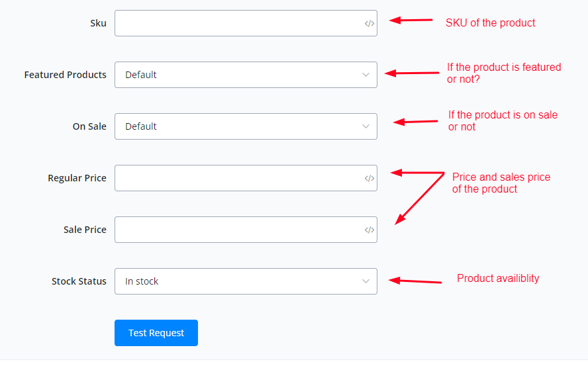The height and width of the screenshot is (366, 588).
Task: Click the Sku field label
Action: (x=98, y=23)
